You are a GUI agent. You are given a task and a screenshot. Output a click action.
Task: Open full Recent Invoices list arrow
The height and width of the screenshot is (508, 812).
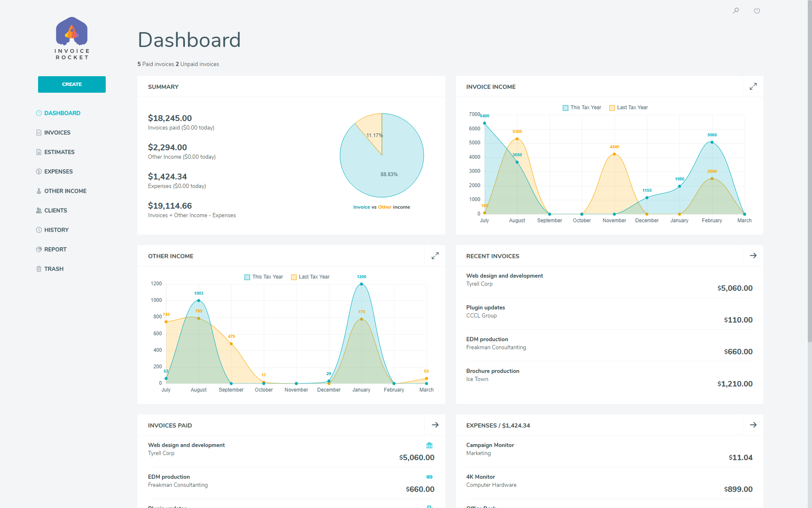tap(753, 256)
